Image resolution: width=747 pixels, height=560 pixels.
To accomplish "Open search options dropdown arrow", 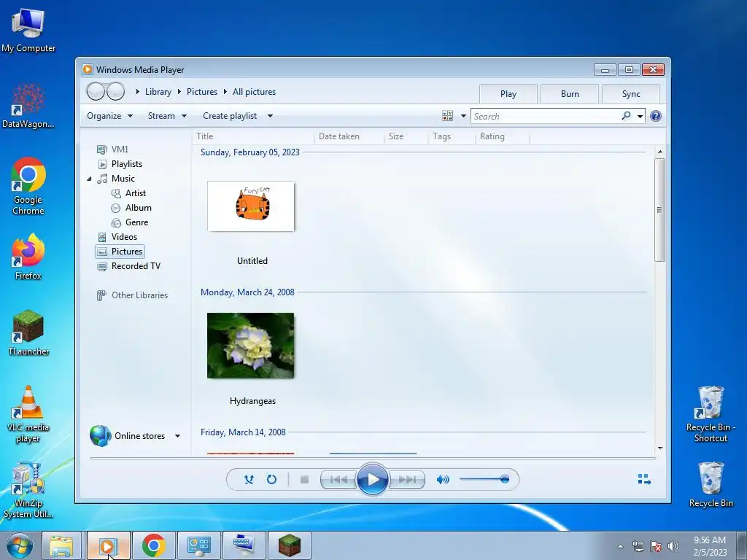I will [x=640, y=116].
